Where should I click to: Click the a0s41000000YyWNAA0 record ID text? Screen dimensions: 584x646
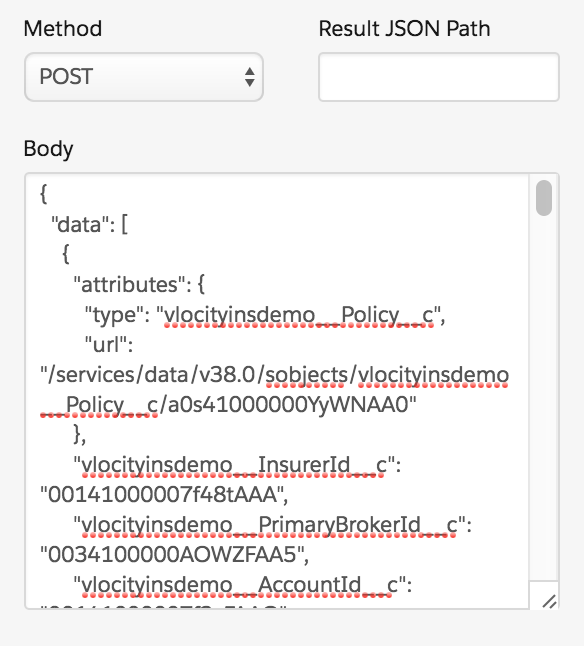(288, 405)
